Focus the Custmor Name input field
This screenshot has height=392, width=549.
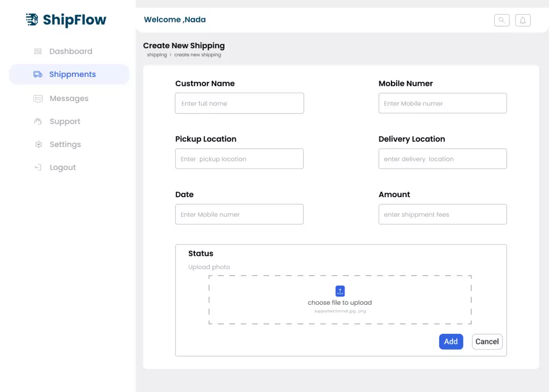click(x=239, y=103)
